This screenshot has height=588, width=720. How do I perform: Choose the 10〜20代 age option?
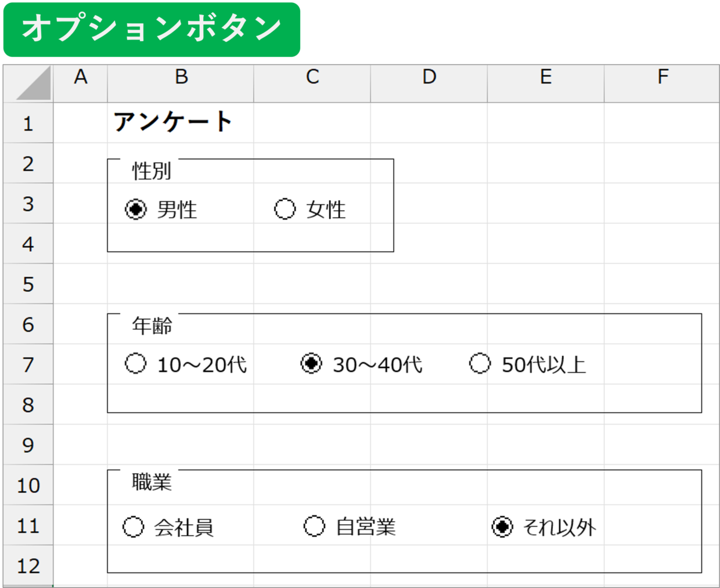(x=135, y=365)
